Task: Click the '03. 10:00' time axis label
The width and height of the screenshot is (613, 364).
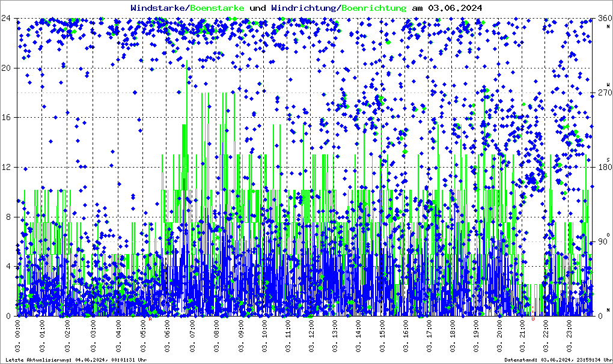Action: tap(264, 335)
